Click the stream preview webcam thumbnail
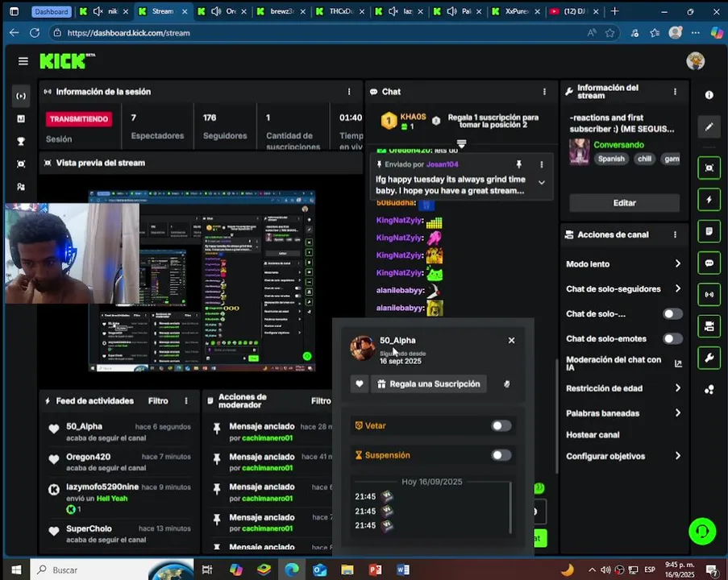728x580 pixels. pyautogui.click(x=72, y=253)
